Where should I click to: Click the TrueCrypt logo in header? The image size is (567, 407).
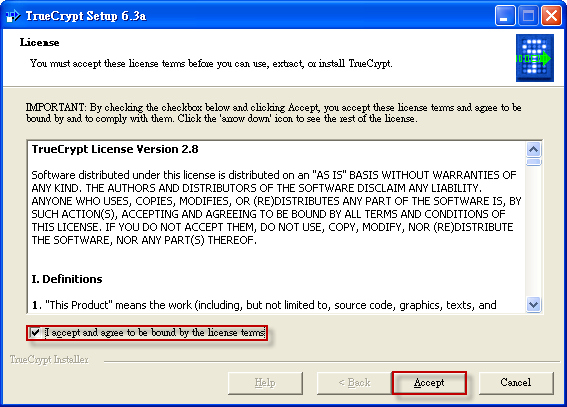click(534, 58)
